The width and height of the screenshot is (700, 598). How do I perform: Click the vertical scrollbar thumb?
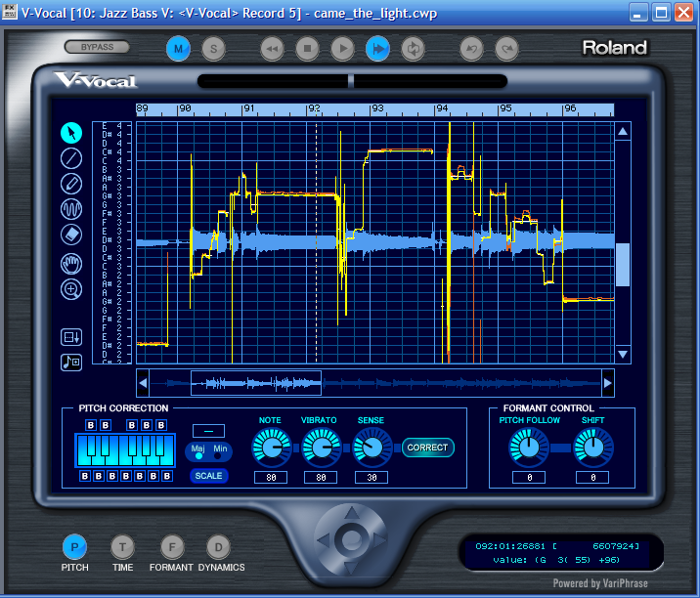(623, 265)
